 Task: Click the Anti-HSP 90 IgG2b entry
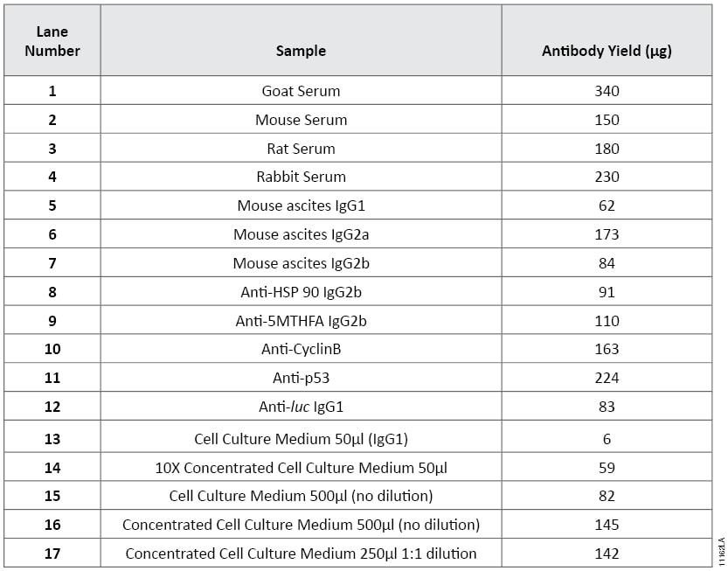pos(301,292)
